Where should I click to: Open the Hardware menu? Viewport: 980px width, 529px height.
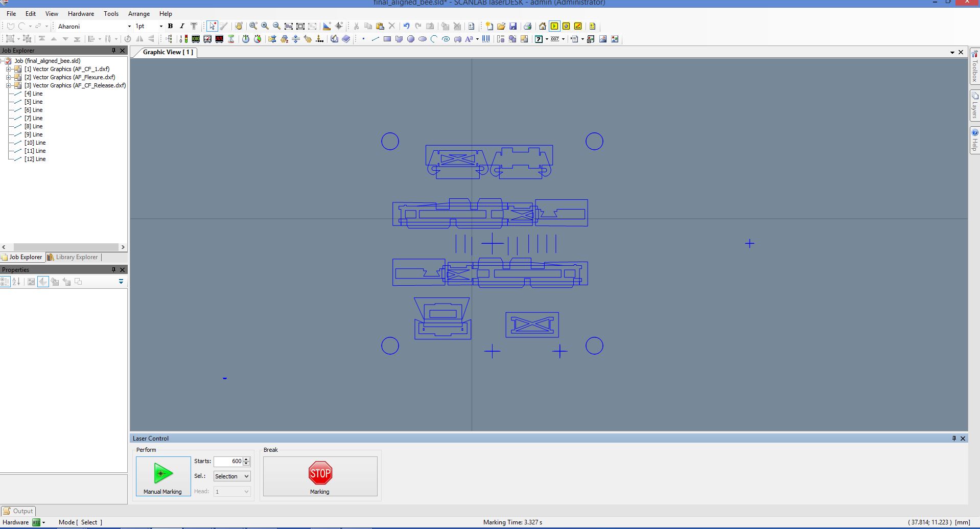[81, 14]
